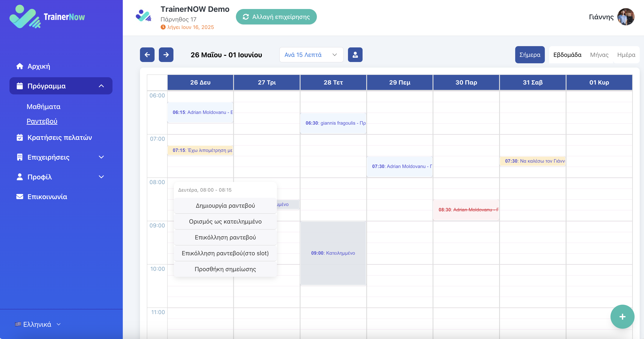
Task: Click the 26 Δευ column header
Action: click(200, 82)
